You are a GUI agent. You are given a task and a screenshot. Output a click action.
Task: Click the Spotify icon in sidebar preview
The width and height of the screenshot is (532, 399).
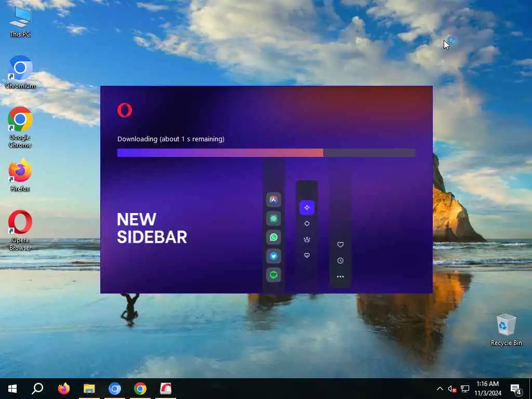(x=273, y=274)
